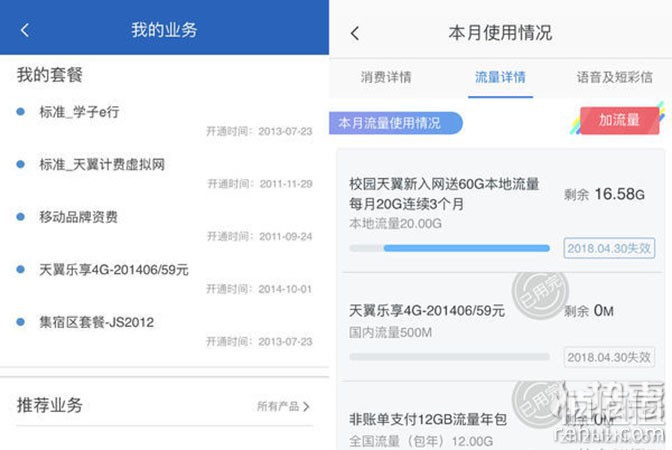This screenshot has height=450, width=672.
Task: Click 开通时间: 2013-07-23 under 标准_学子e行
Action: (x=259, y=131)
